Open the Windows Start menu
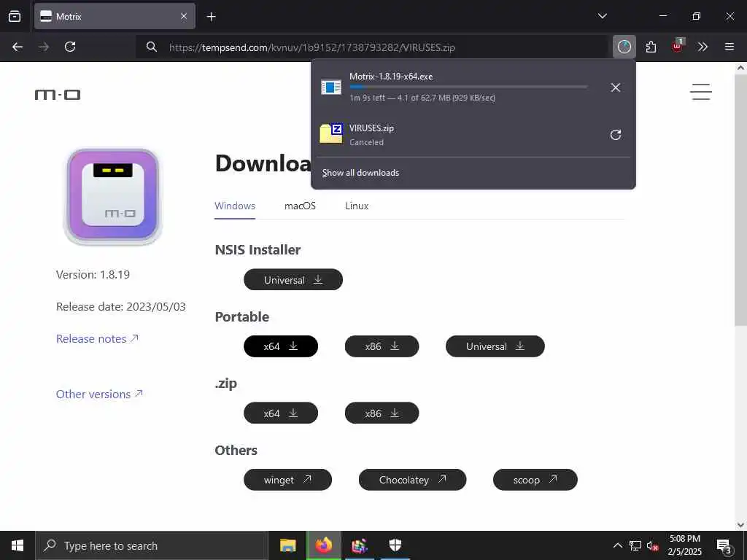The width and height of the screenshot is (747, 560). click(18, 545)
